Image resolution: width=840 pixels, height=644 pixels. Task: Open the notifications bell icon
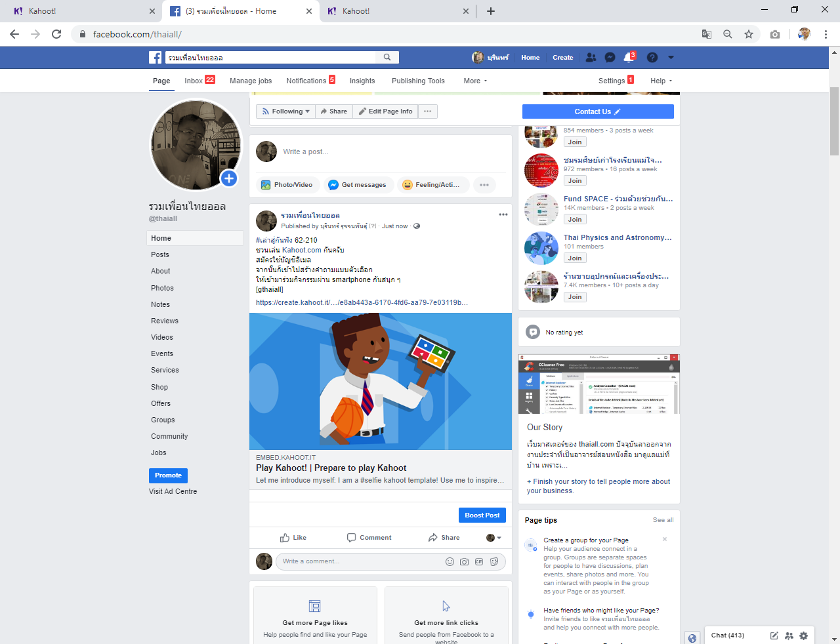(x=629, y=58)
